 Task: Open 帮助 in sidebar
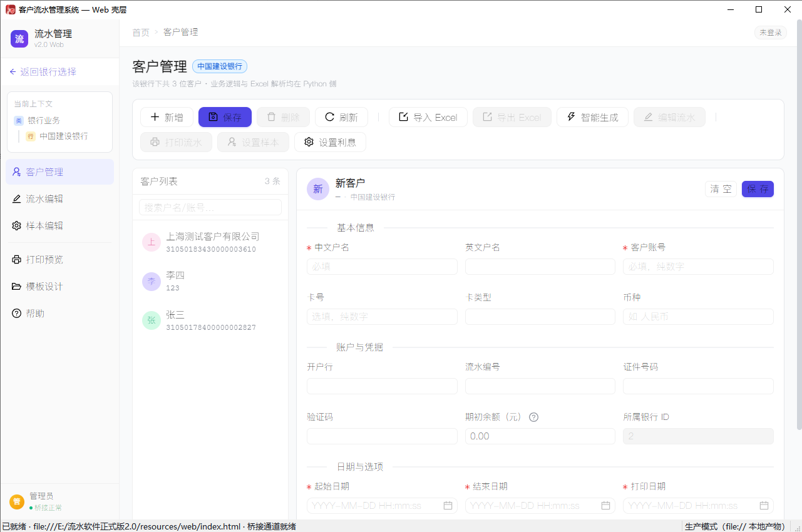pyautogui.click(x=59, y=314)
